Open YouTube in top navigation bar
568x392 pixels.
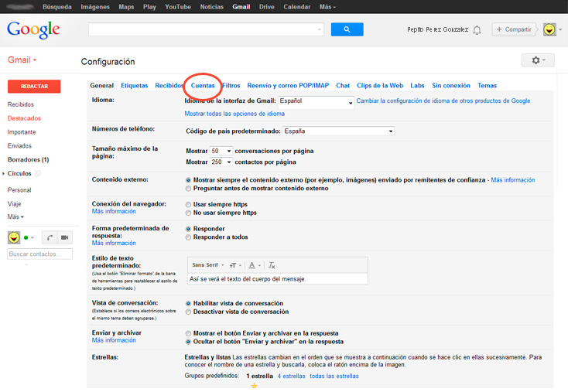point(178,7)
